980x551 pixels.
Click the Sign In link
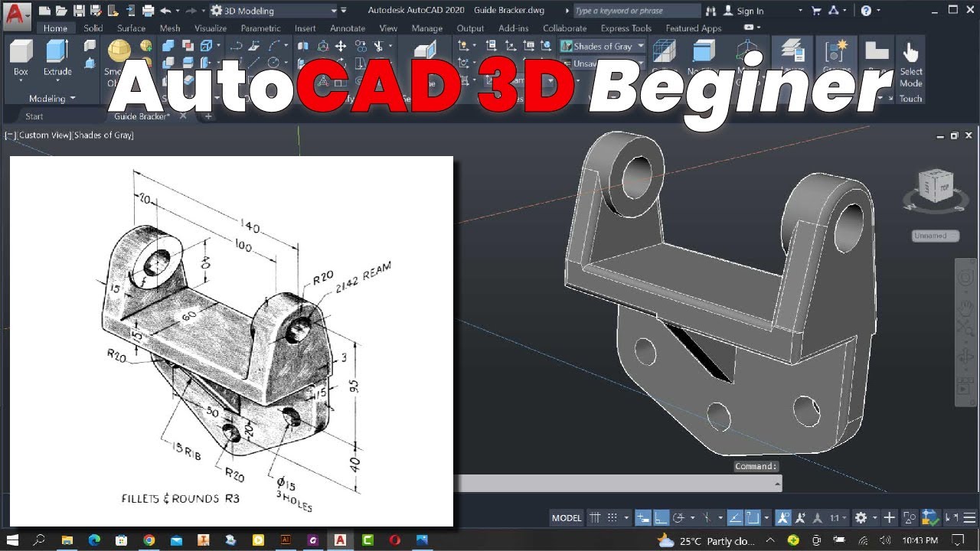(750, 11)
